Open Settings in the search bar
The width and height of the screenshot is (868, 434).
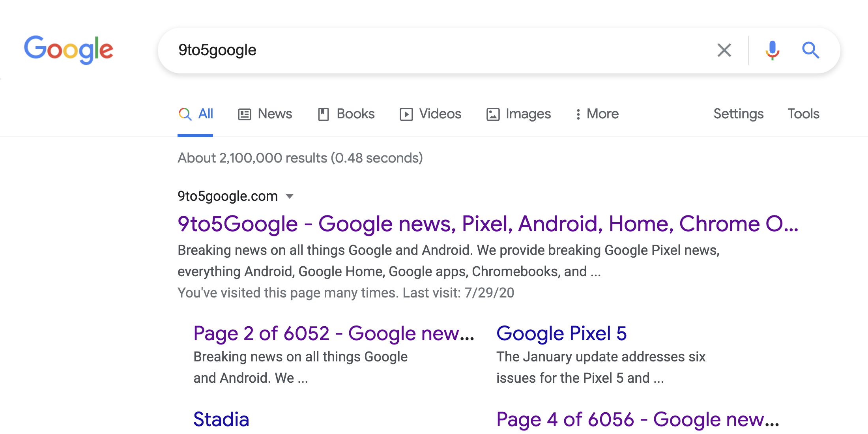738,114
